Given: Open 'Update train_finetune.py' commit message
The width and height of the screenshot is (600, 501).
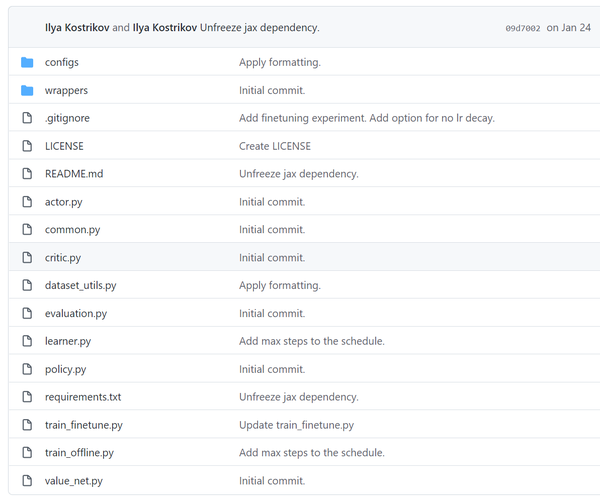Looking at the screenshot, I should [296, 425].
